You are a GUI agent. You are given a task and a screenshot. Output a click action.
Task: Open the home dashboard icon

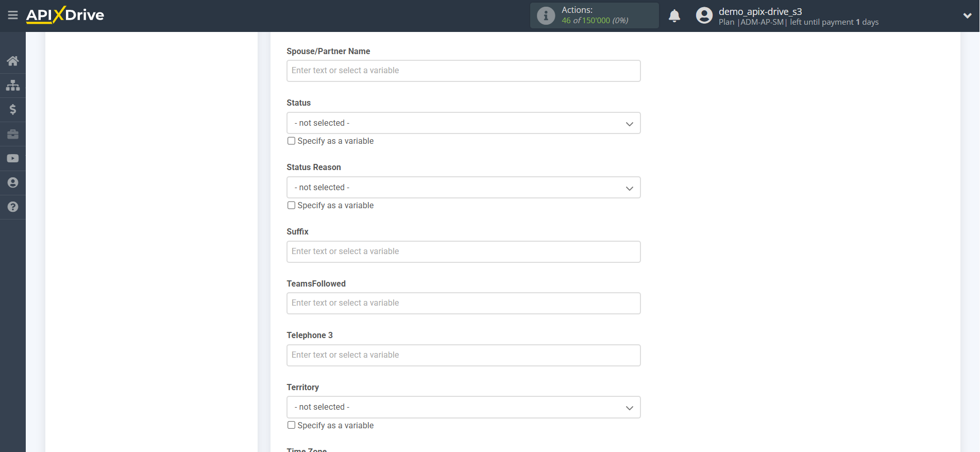13,61
